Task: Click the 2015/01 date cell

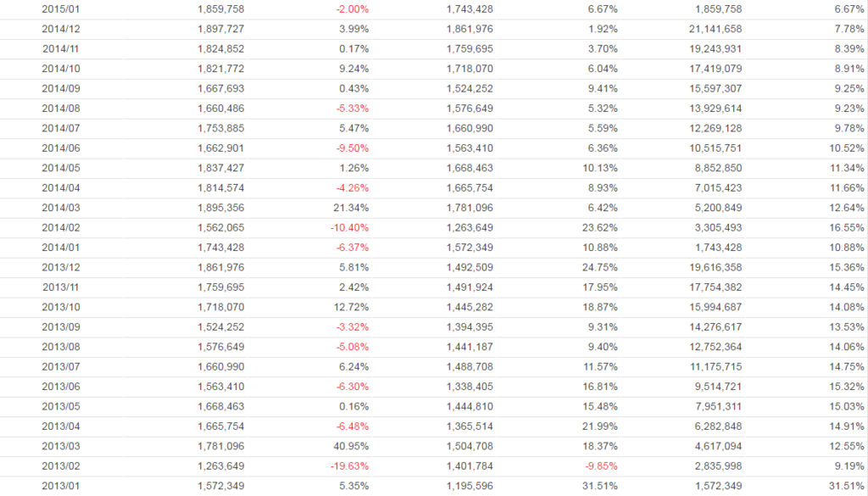Action: pyautogui.click(x=60, y=9)
